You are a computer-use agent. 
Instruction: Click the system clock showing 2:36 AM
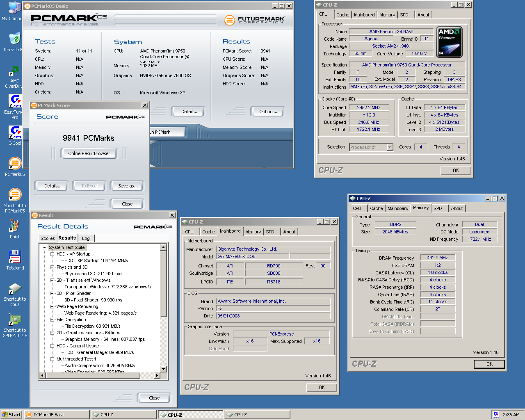point(511,415)
